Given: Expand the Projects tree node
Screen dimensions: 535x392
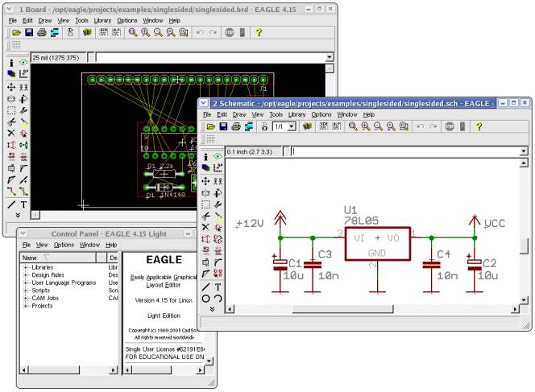Looking at the screenshot, I should pyautogui.click(x=26, y=306).
